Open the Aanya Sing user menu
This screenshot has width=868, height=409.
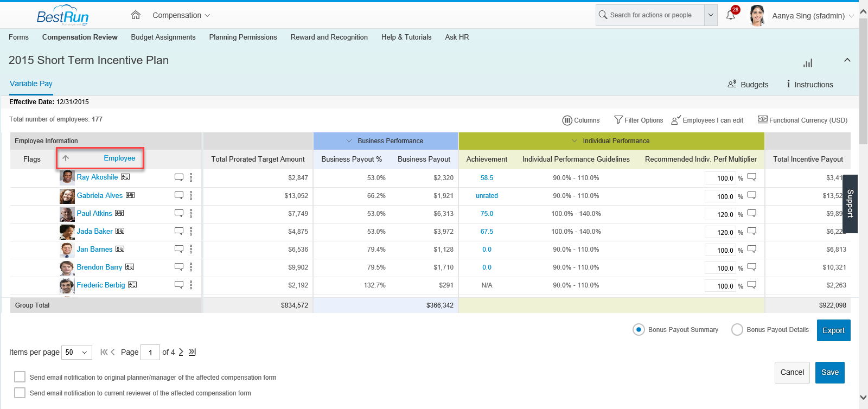pos(813,16)
